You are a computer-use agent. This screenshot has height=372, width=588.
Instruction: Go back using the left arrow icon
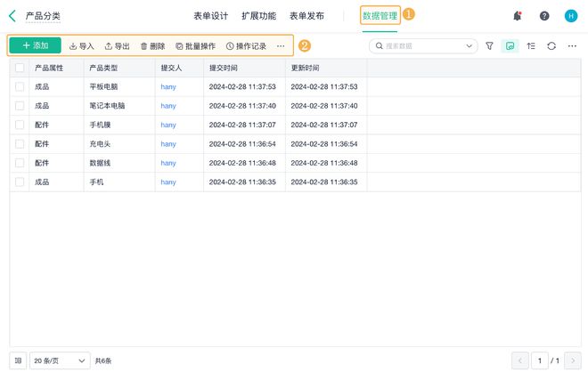point(12,16)
